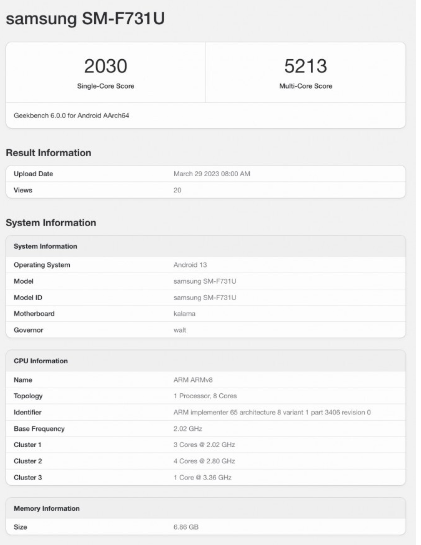The width and height of the screenshot is (421, 545).
Task: Select the 1 Core @ 3.36 GHz value
Action: (202, 477)
